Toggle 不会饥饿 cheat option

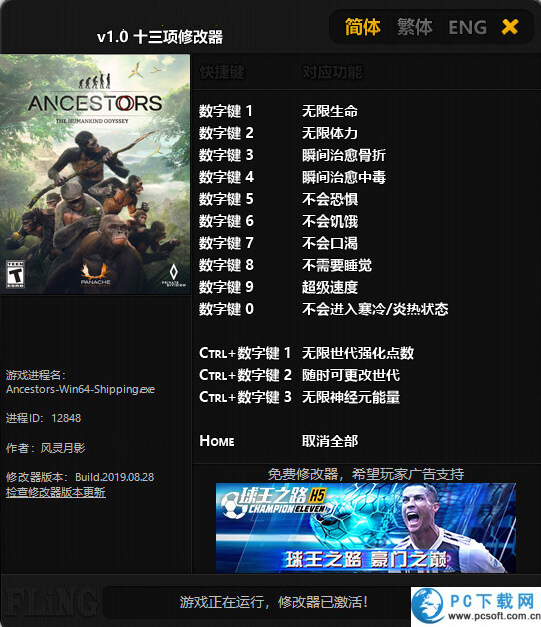330,221
